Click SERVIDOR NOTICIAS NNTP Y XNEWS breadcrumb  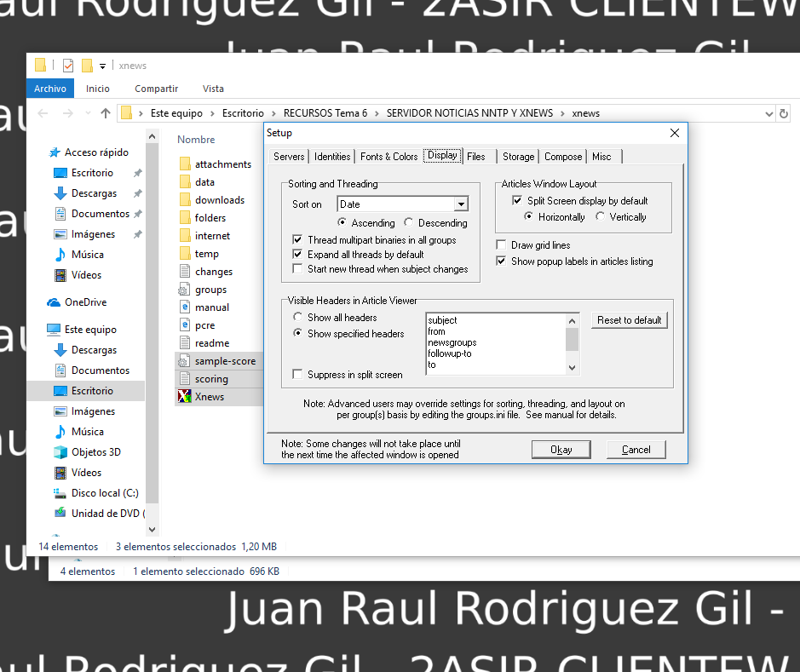tap(469, 113)
